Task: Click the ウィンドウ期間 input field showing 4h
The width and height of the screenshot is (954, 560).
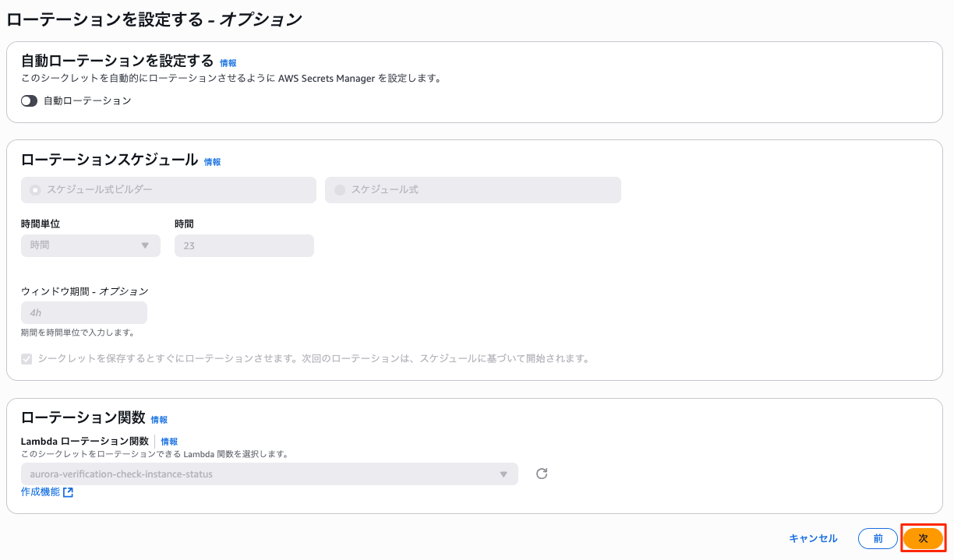Action: (84, 313)
